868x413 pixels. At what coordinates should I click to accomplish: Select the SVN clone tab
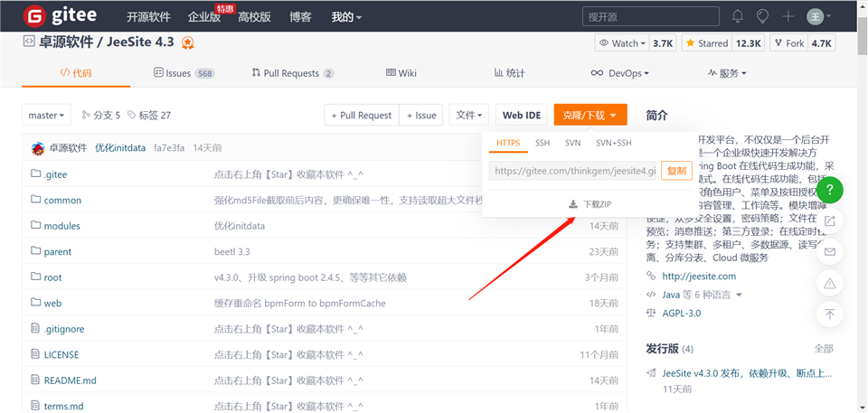573,143
